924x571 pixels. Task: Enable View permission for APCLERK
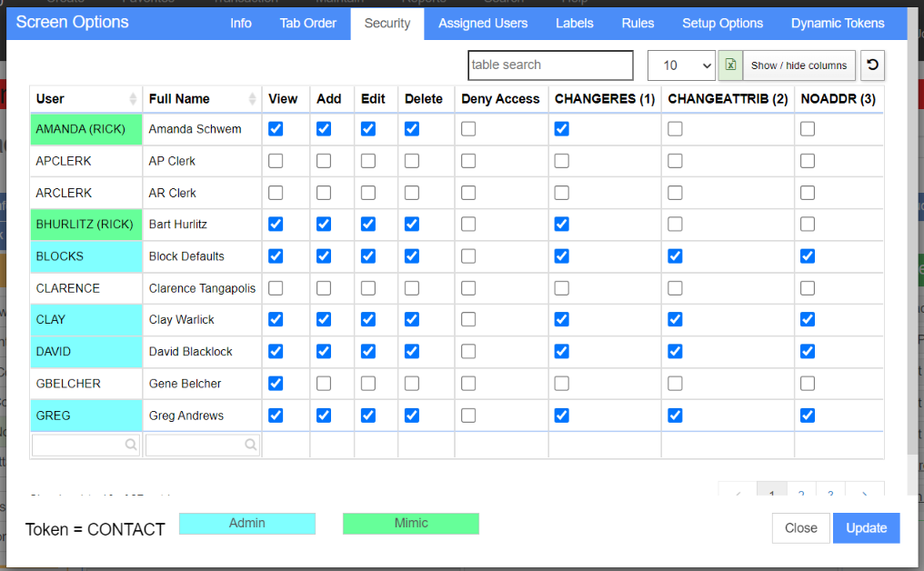coord(276,161)
